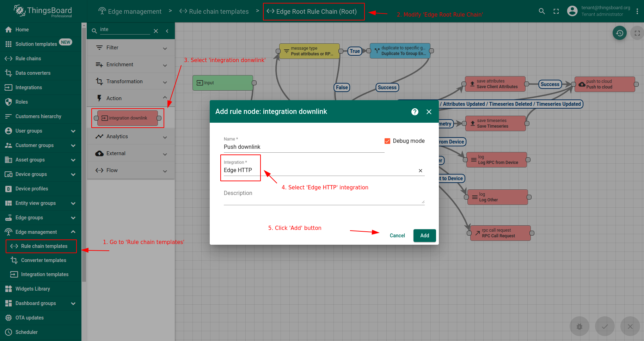Select the 'Log RPC from Device' node

click(x=497, y=160)
